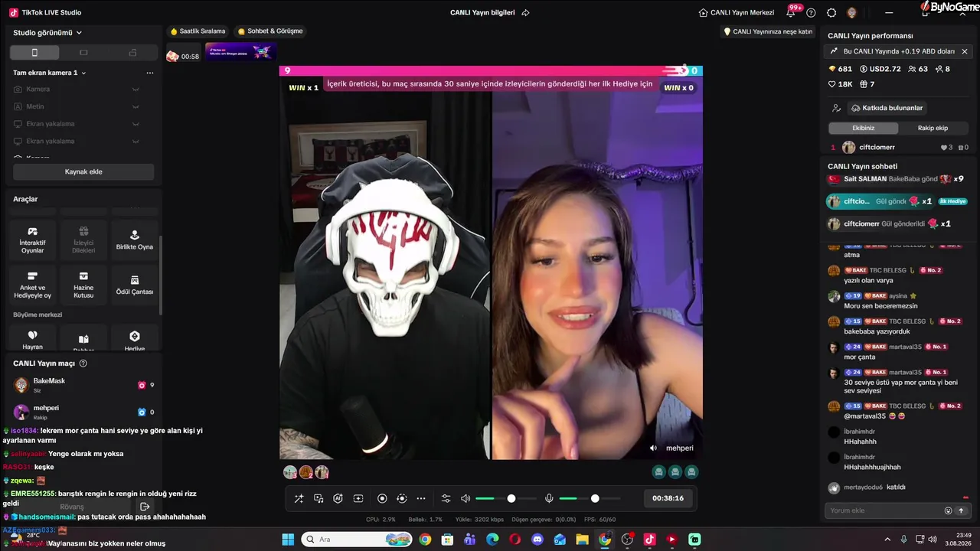Open the Hayran tool
Image resolution: width=980 pixels, height=551 pixels.
[32, 339]
